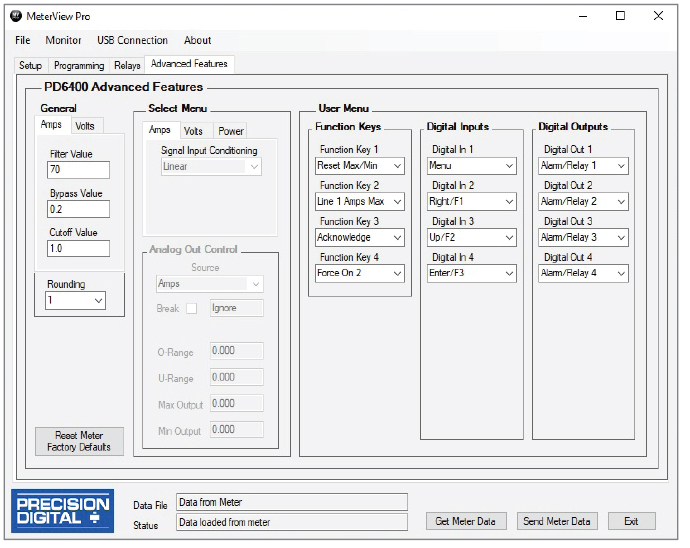Image resolution: width=690 pixels, height=548 pixels.
Task: Select the Advanced Features tab
Action: [189, 64]
